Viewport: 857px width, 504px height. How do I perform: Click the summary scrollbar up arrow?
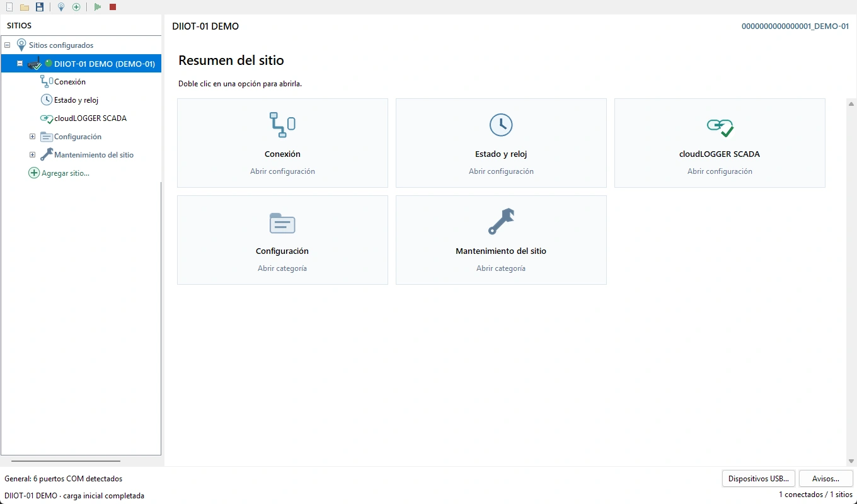tap(851, 104)
